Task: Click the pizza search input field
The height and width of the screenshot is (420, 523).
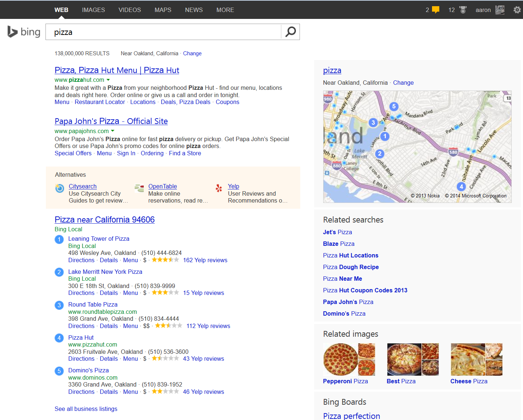Action: pos(163,32)
